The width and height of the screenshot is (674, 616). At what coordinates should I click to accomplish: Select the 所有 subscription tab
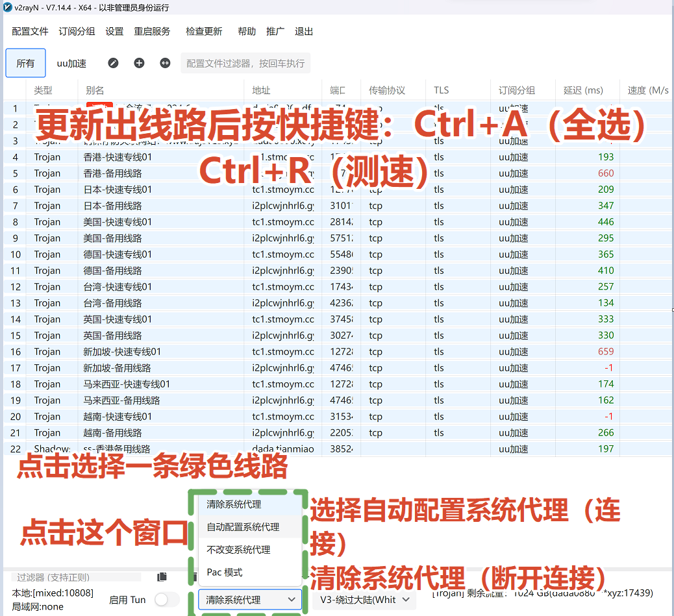tap(26, 63)
